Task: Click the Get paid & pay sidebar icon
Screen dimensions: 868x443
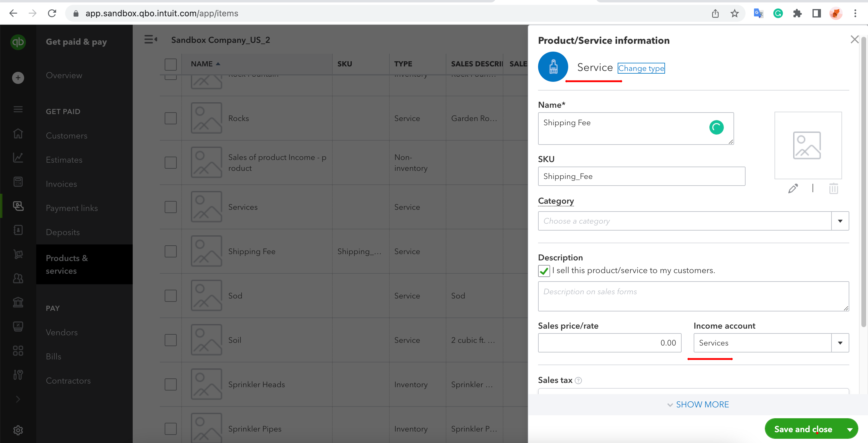Action: click(18, 206)
